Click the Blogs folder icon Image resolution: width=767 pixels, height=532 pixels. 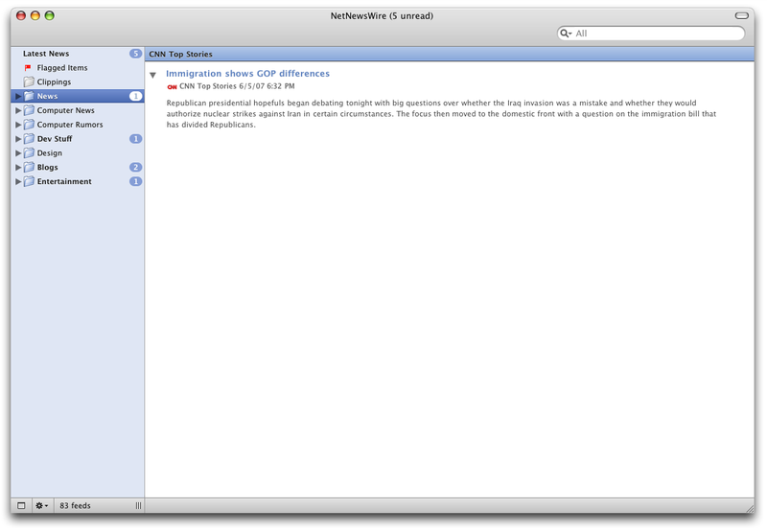pyautogui.click(x=30, y=167)
